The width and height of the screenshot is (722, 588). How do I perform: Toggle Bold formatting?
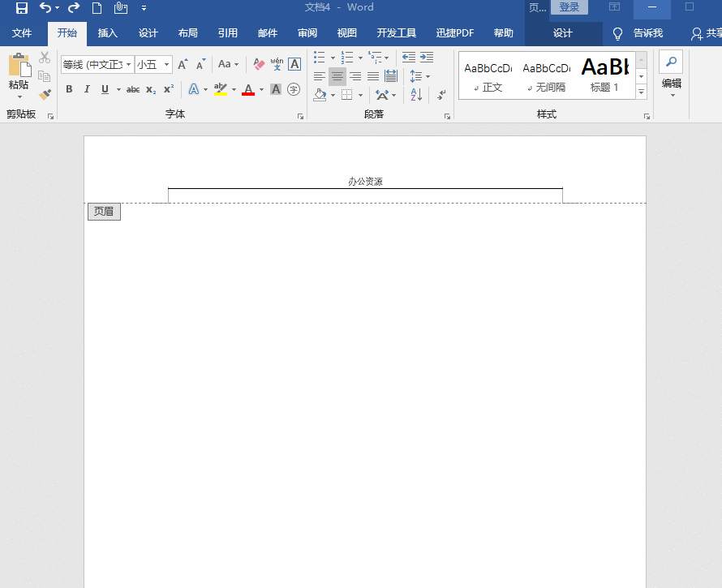[69, 89]
